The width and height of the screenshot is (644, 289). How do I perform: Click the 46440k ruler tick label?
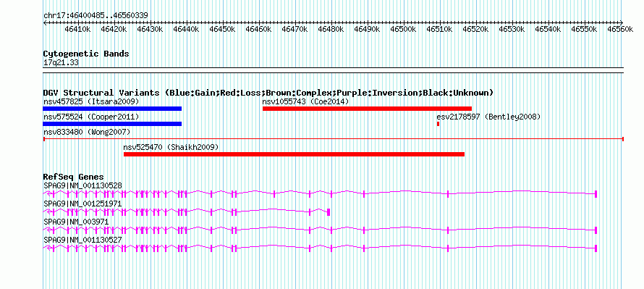pos(186,30)
